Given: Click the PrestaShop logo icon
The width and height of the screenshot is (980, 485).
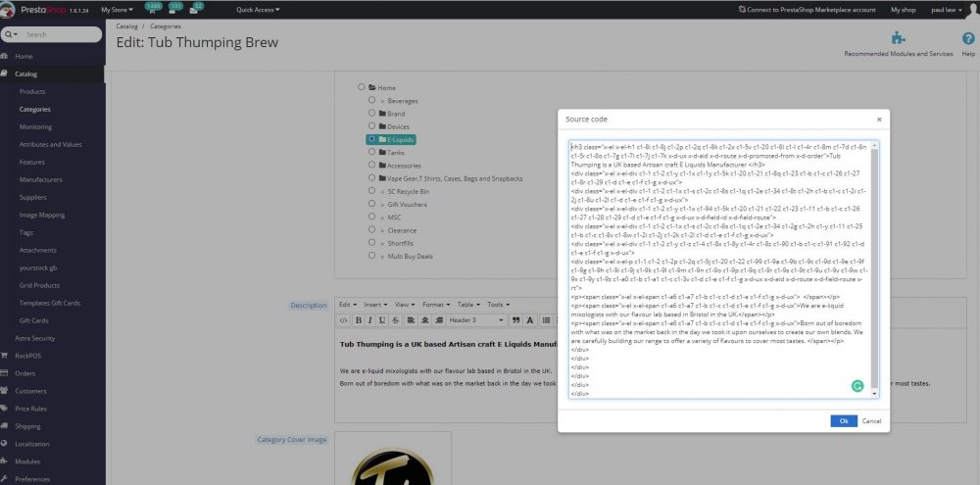Looking at the screenshot, I should 8,10.
